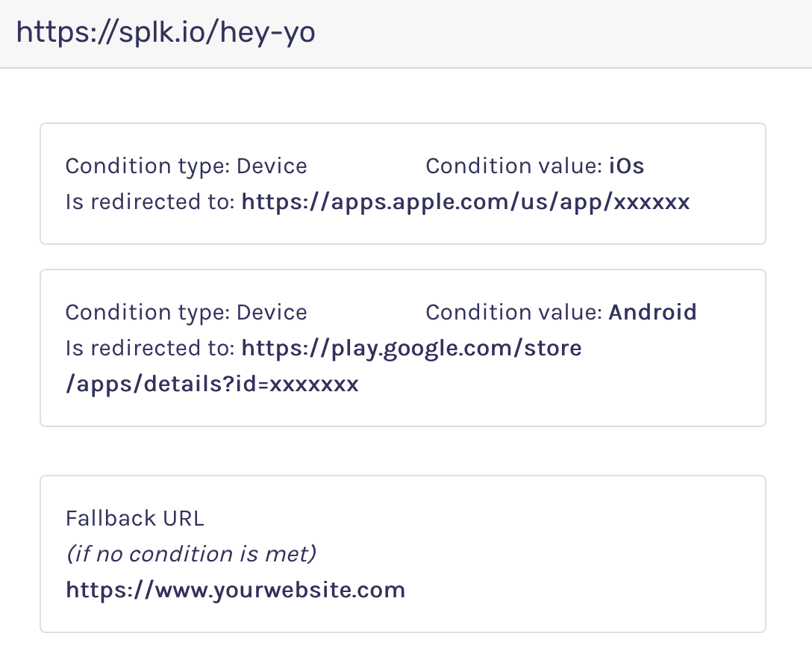Click the "Fallback URL" heading
The height and width of the screenshot is (660, 812).
pyautogui.click(x=135, y=518)
